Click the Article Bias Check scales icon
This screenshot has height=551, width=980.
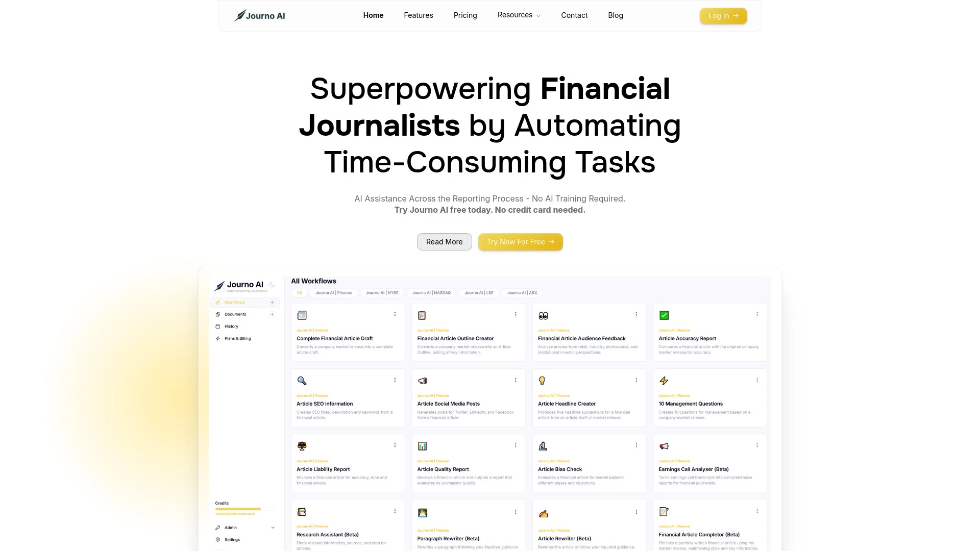click(x=543, y=445)
